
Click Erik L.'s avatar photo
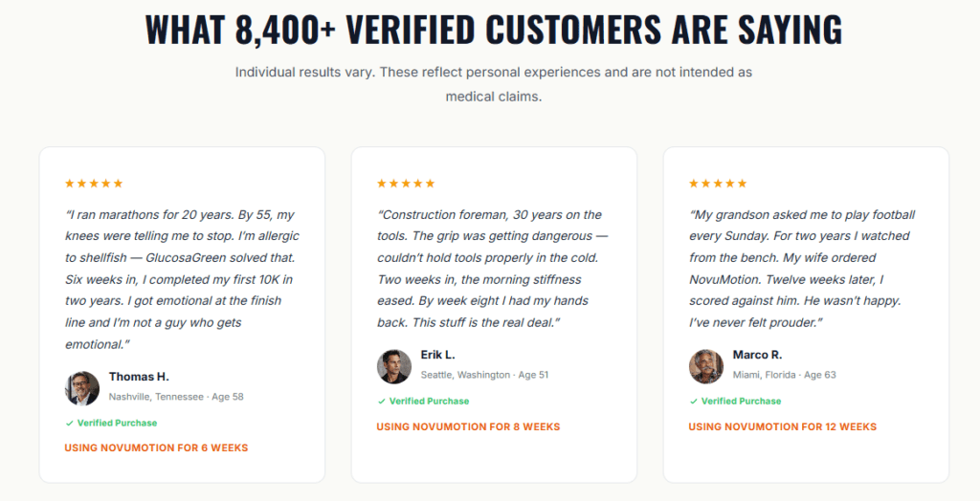pos(393,366)
